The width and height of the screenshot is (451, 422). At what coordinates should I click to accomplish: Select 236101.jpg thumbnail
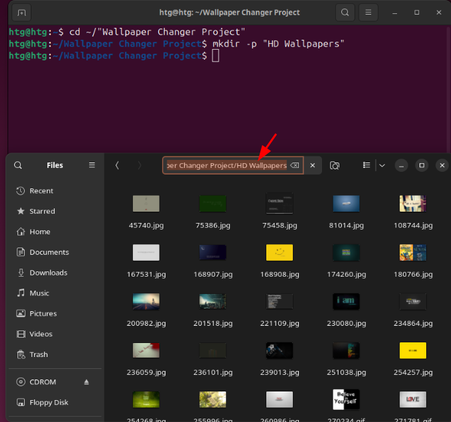tap(213, 350)
